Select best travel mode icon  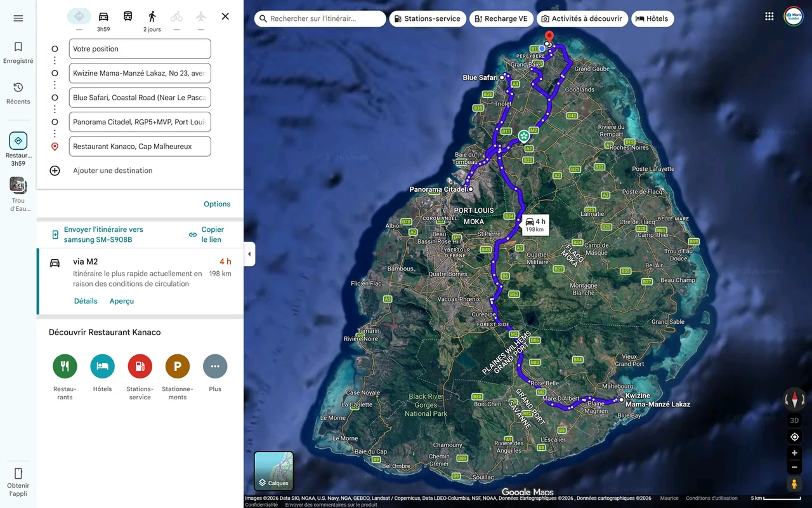[x=79, y=17]
